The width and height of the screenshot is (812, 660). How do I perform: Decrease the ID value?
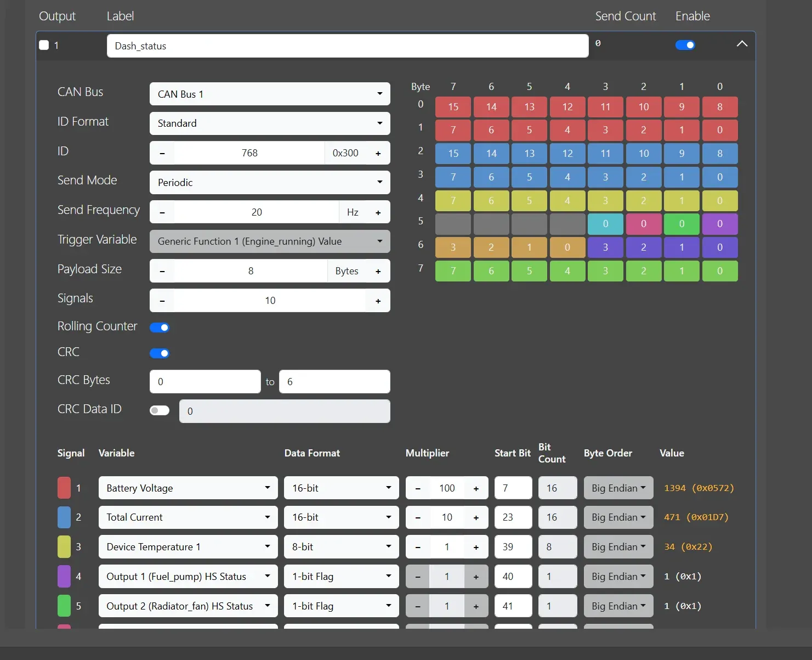coord(162,153)
